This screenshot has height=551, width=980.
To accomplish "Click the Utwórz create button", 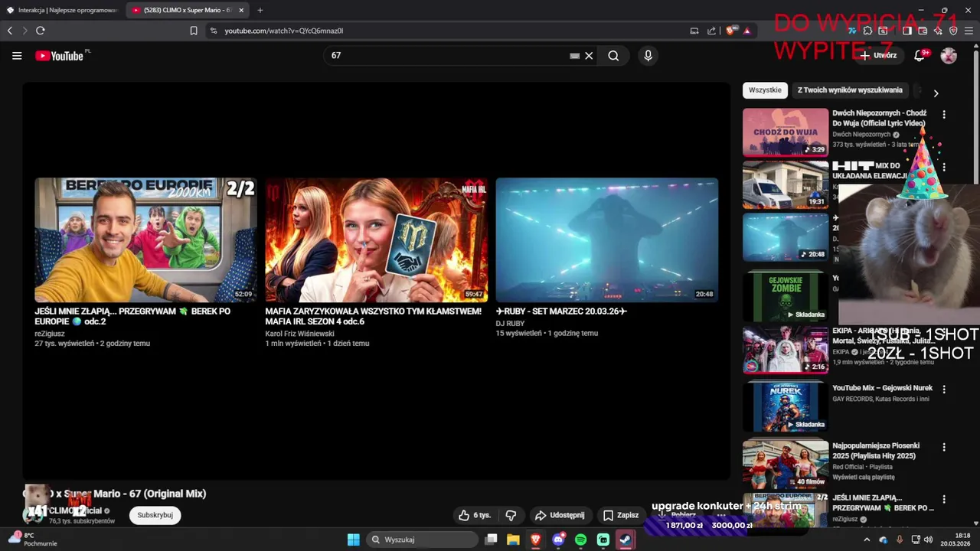I will (878, 55).
